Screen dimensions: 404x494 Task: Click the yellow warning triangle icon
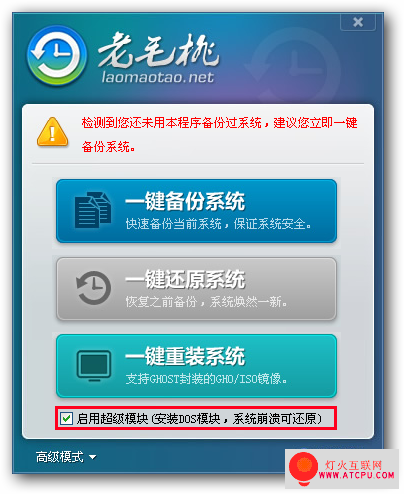(53, 132)
